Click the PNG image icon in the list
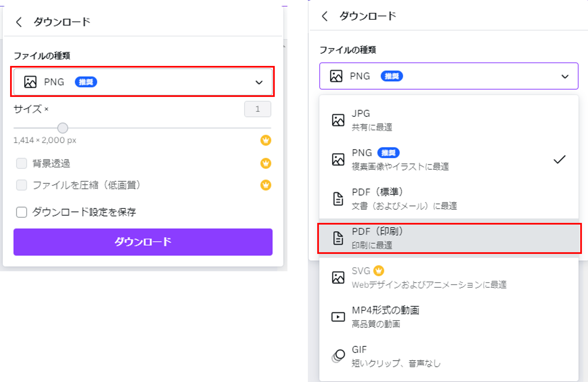The height and width of the screenshot is (382, 588). coord(338,160)
